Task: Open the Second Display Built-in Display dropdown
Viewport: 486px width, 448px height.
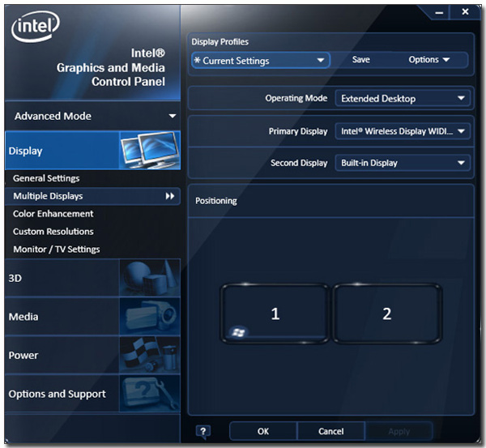Action: (x=403, y=163)
